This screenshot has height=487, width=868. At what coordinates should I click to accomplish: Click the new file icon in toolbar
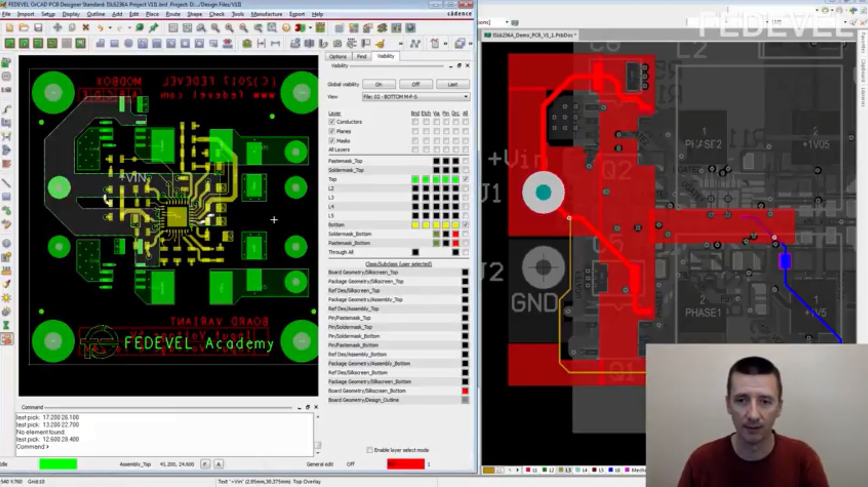pos(10,28)
